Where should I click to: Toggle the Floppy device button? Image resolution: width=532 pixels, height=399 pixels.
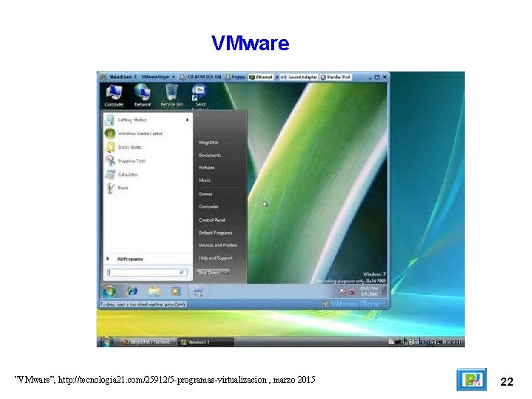(x=235, y=78)
